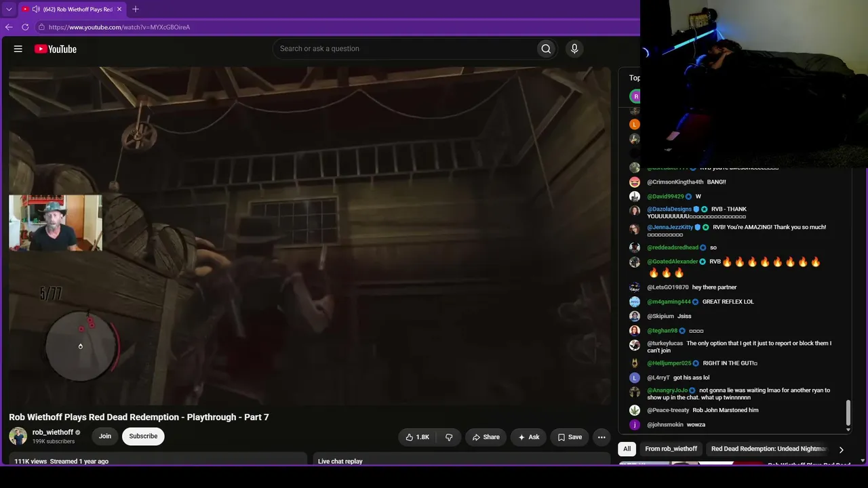Open @LetsGO19870 chat avatar
This screenshot has height=488, width=868.
pyautogui.click(x=635, y=287)
